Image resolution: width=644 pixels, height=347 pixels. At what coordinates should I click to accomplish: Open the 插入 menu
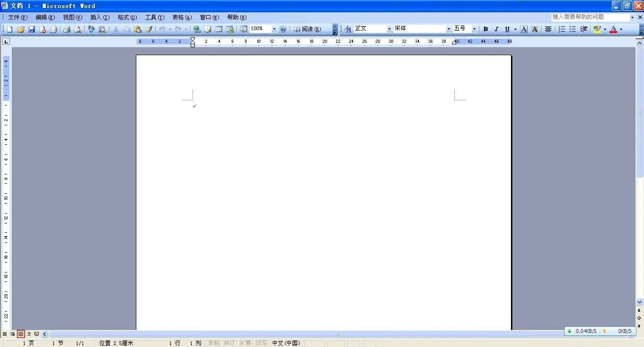click(x=99, y=17)
